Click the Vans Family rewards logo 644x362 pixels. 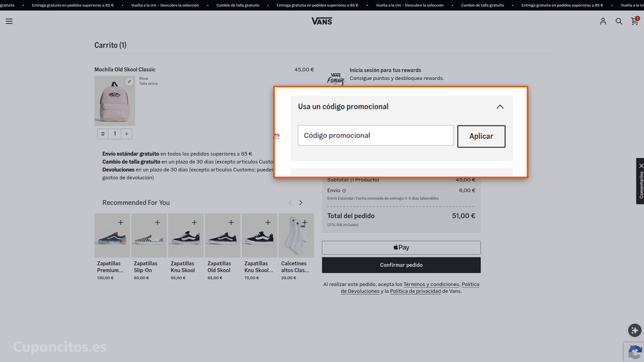335,79
